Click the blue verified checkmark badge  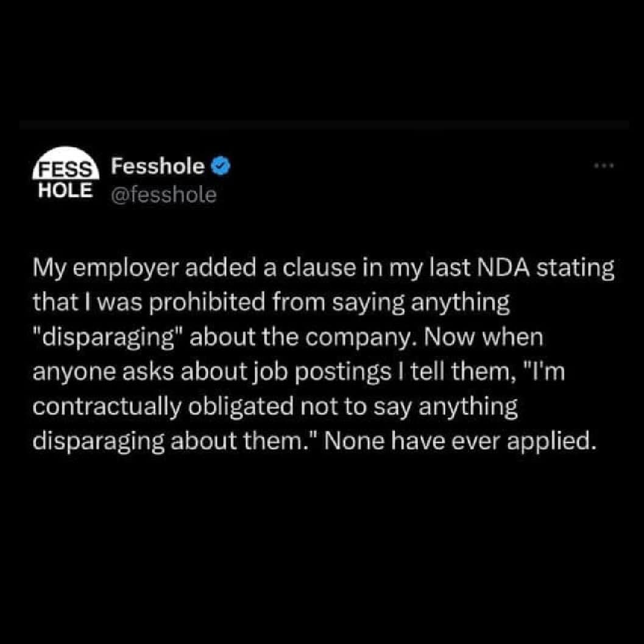(x=219, y=166)
